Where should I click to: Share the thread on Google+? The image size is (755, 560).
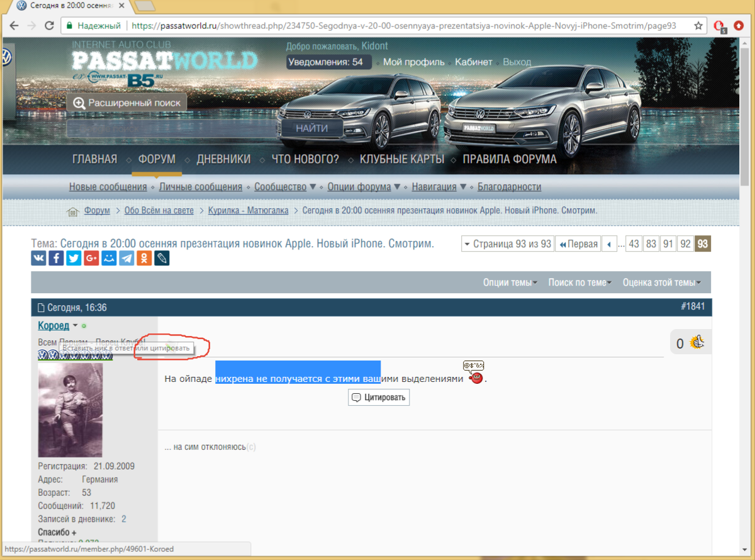click(x=91, y=258)
